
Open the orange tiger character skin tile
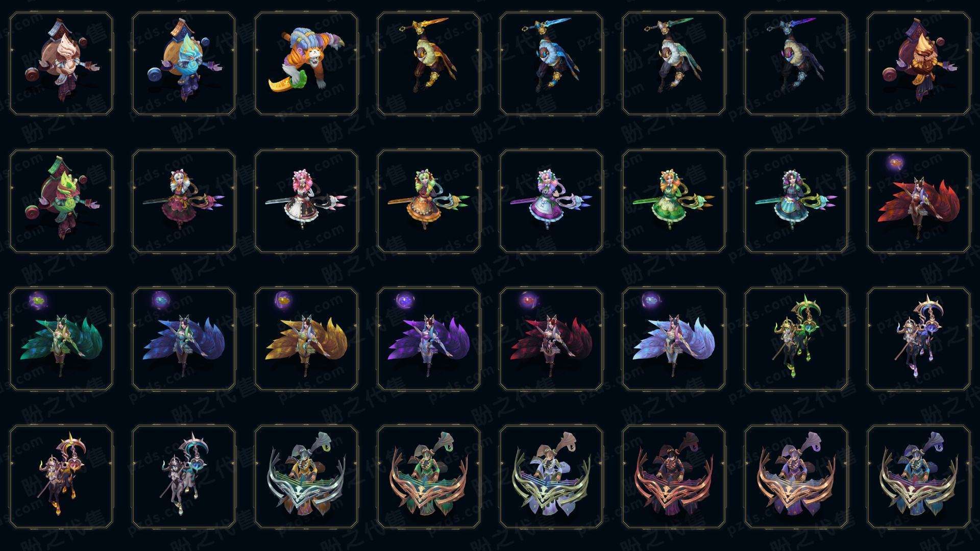pos(306,64)
